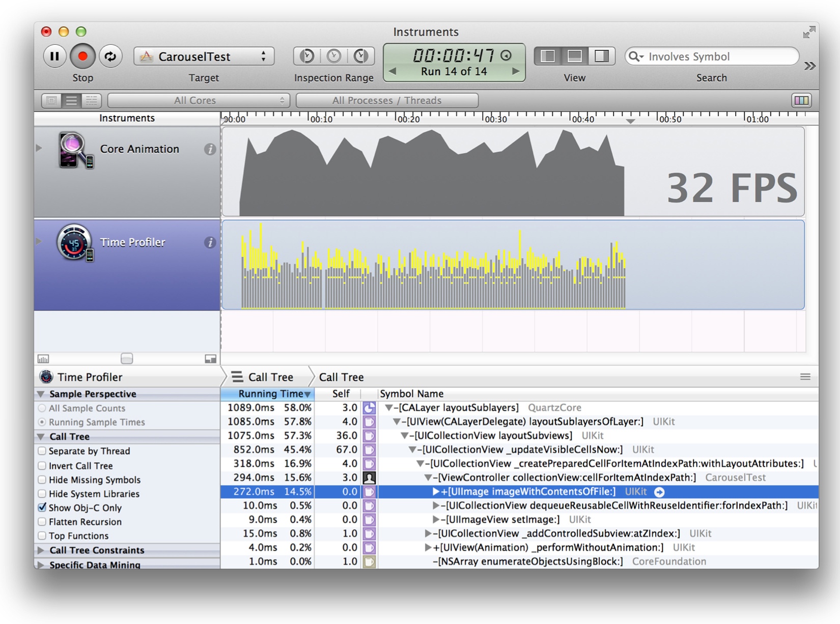The height and width of the screenshot is (624, 840).
Task: Expand Specific Data Mining section
Action: click(41, 564)
